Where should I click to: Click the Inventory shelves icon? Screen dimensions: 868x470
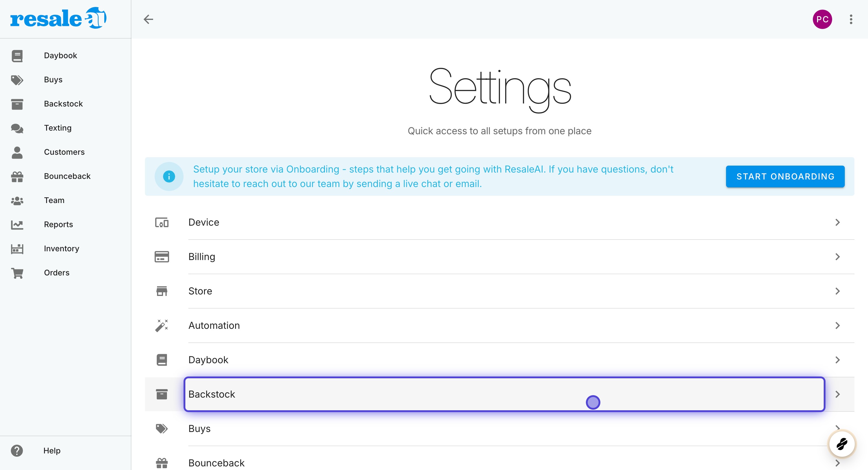(17, 249)
